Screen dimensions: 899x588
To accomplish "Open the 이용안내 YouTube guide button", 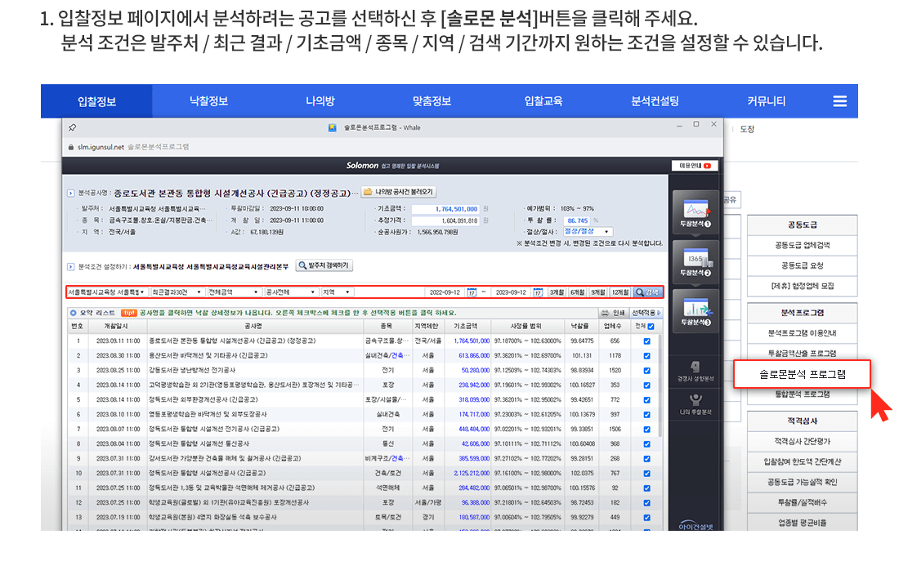I will pyautogui.click(x=695, y=166).
